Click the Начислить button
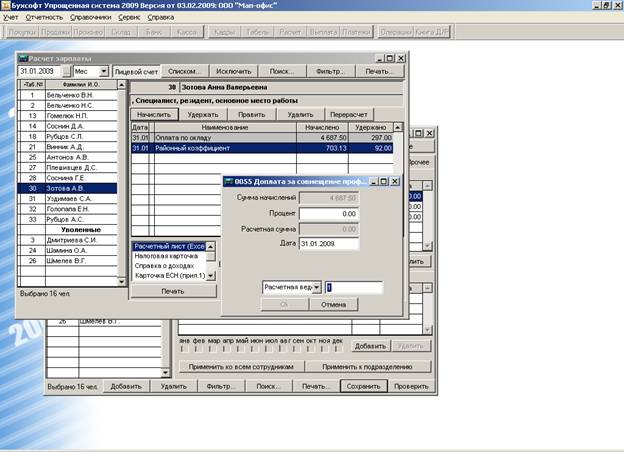Screen dimensions: 624x452 [155, 114]
